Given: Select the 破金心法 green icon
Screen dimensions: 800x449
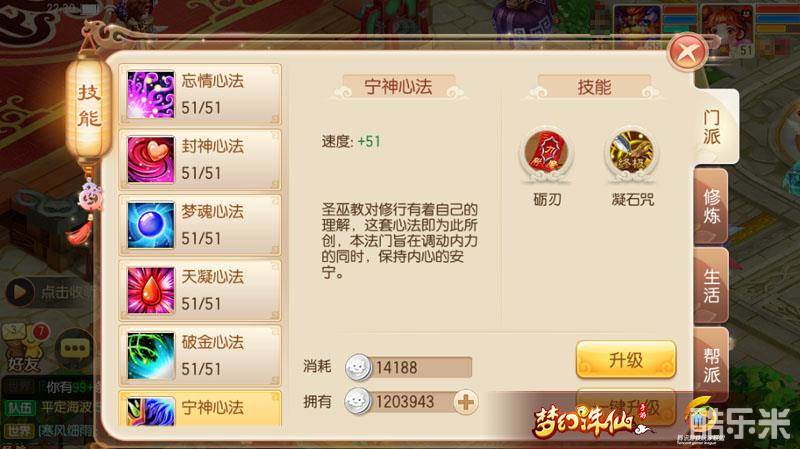Looking at the screenshot, I should [x=151, y=356].
